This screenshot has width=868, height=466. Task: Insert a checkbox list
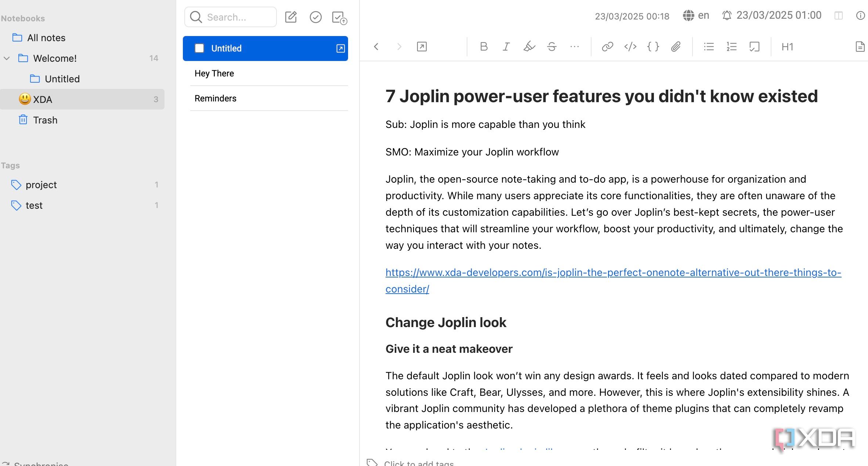pos(754,47)
